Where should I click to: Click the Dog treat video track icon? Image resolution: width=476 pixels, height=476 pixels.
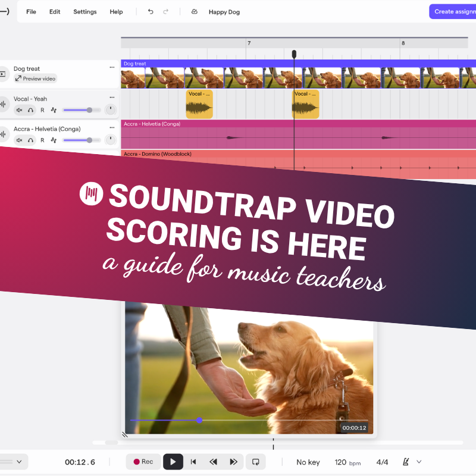[3, 74]
